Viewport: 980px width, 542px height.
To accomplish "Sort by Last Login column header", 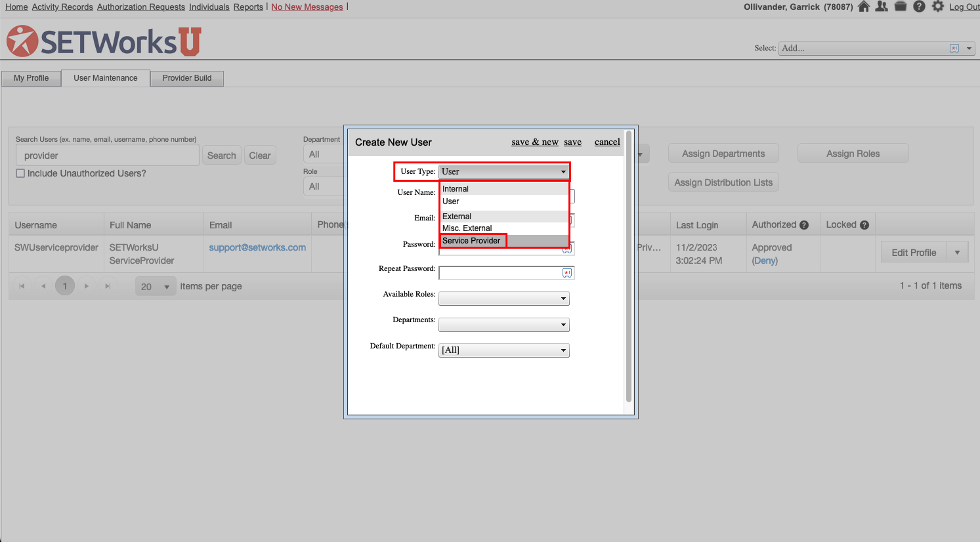I will (x=697, y=225).
